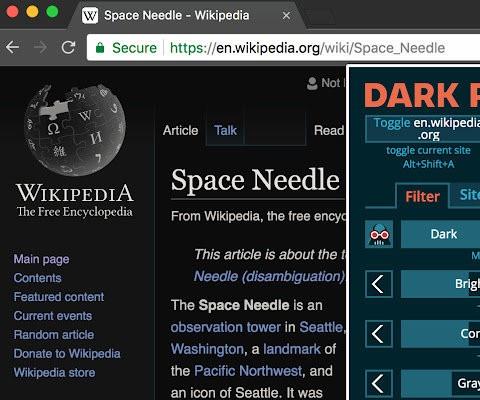Adjust the Contrast slider bar
The image size is (480, 400).
click(x=440, y=334)
